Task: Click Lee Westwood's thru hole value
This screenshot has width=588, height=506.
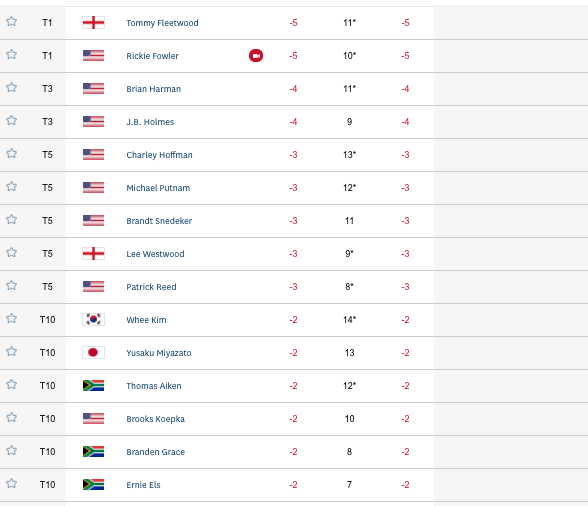Action: (349, 254)
